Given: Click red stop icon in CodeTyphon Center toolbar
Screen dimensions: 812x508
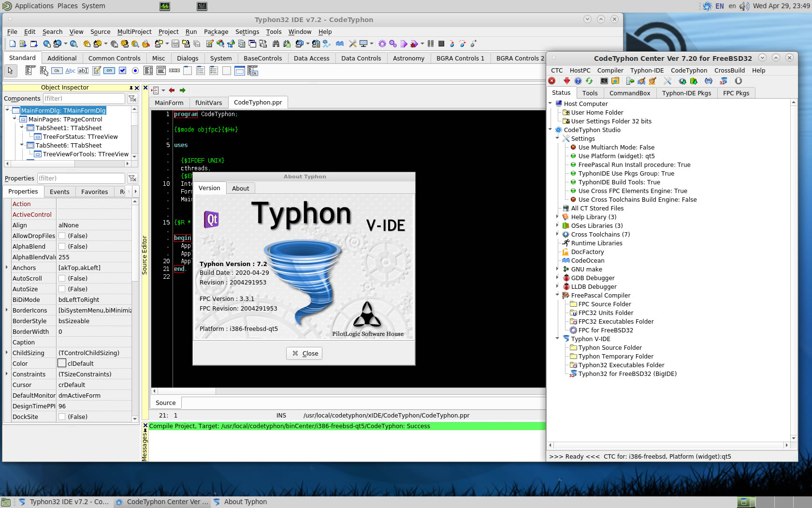Looking at the screenshot, I should (x=552, y=81).
